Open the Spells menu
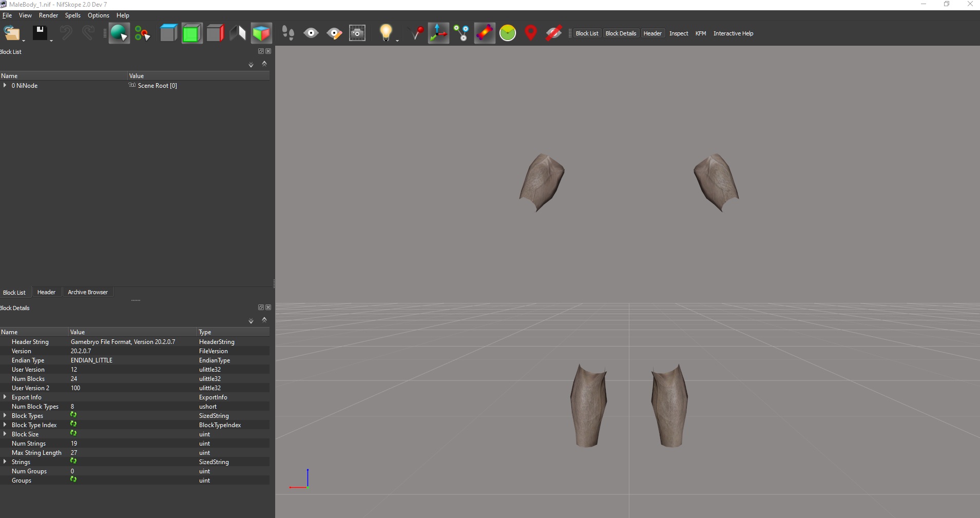The image size is (980, 518). 72,15
